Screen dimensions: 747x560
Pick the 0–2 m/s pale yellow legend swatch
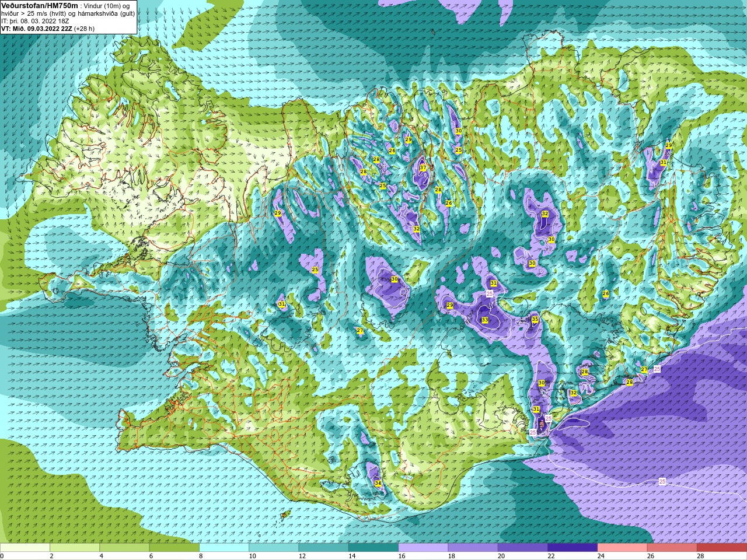pos(25,548)
